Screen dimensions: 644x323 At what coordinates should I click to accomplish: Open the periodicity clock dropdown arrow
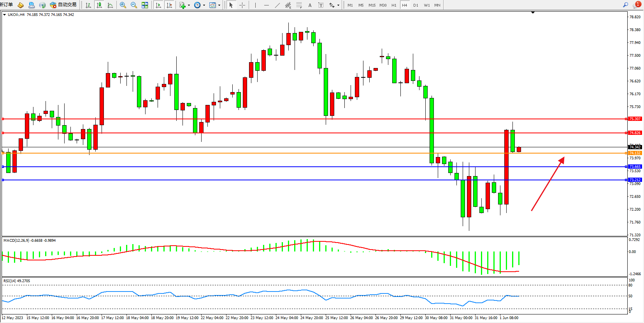pyautogui.click(x=204, y=5)
